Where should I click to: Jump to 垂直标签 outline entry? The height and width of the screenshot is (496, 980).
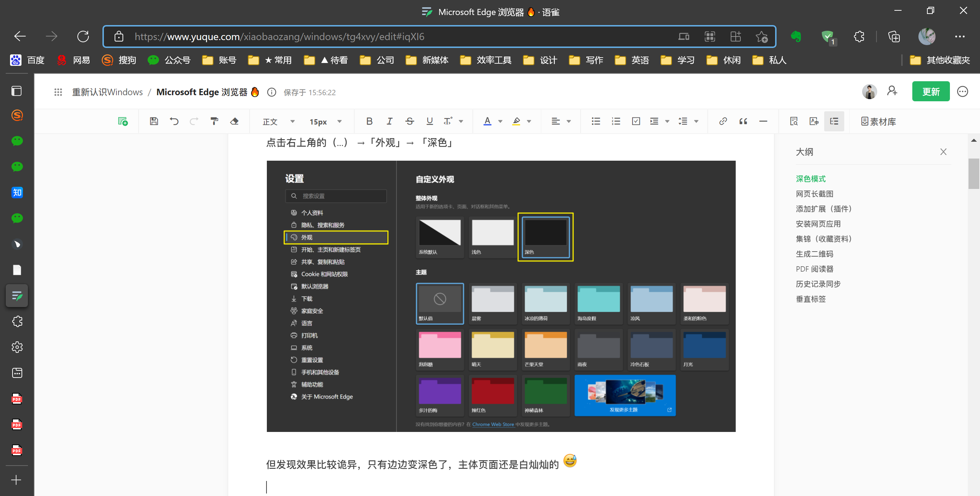810,299
